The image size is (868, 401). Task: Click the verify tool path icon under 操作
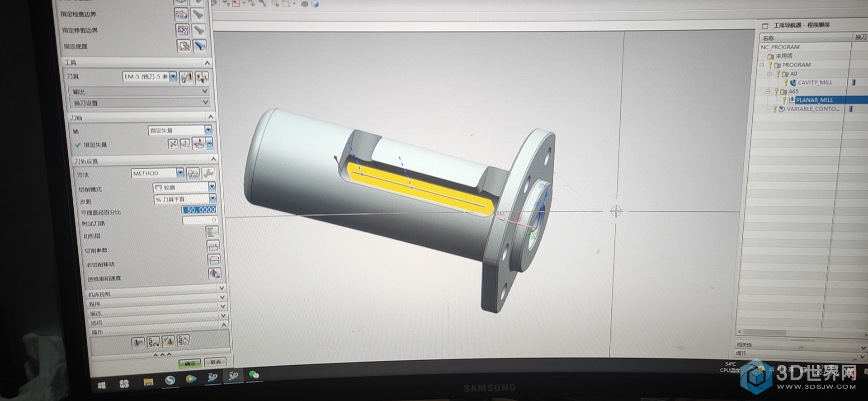[x=169, y=341]
